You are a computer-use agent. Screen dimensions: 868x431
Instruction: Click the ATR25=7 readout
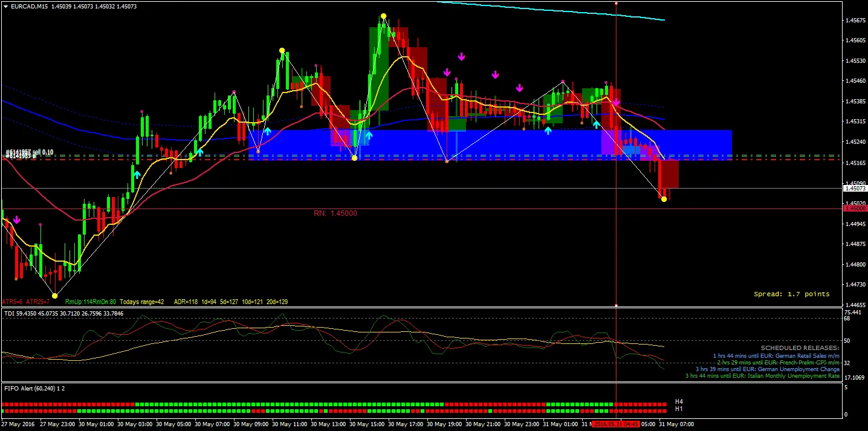tap(38, 302)
